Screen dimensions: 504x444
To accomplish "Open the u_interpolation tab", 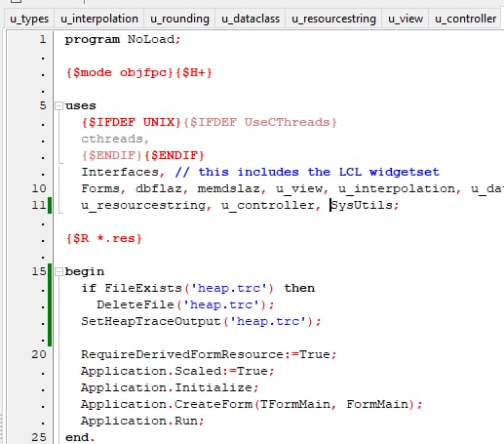I will tap(99, 19).
